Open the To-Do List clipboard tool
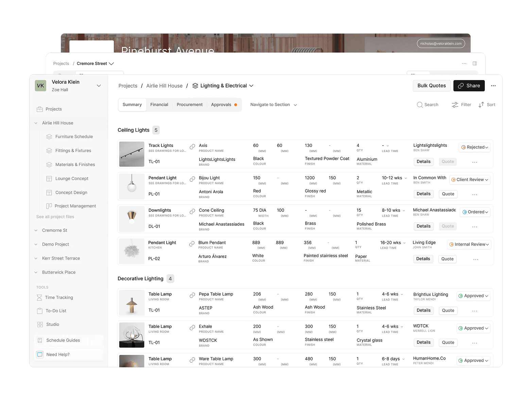This screenshot has height=401, width=532. point(40,311)
